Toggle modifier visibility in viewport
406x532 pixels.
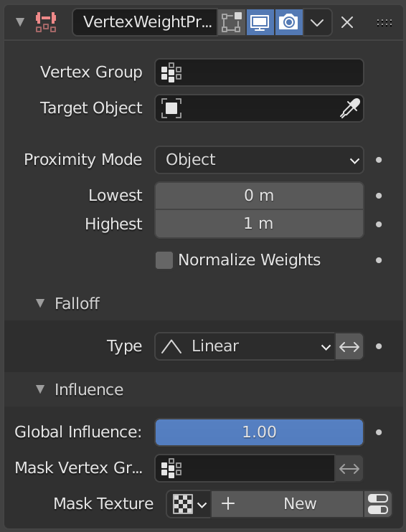coord(260,22)
